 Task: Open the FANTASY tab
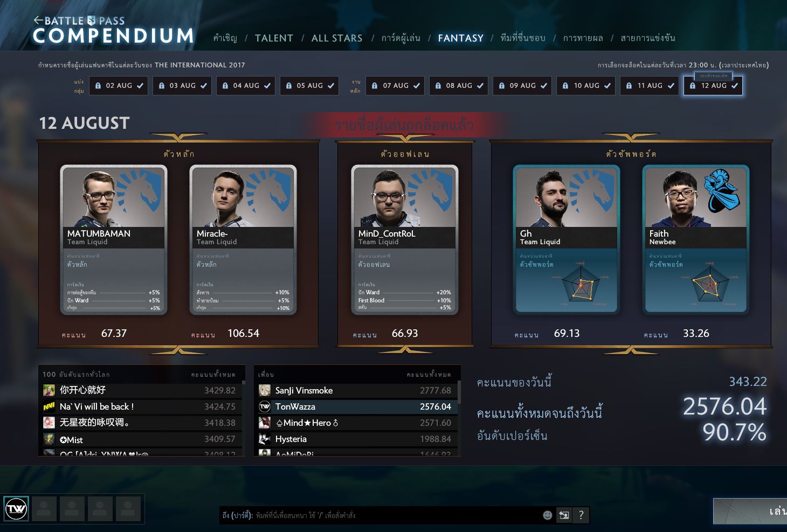(460, 38)
